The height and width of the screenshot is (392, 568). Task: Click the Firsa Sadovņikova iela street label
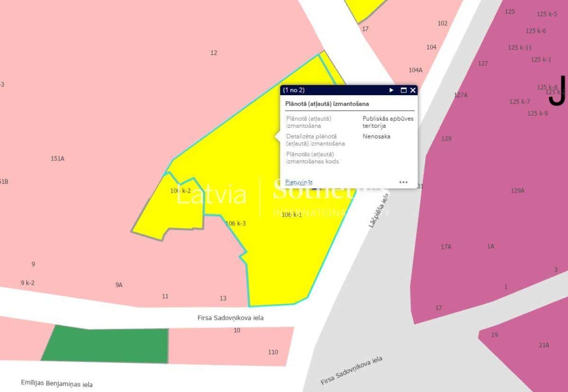click(231, 318)
